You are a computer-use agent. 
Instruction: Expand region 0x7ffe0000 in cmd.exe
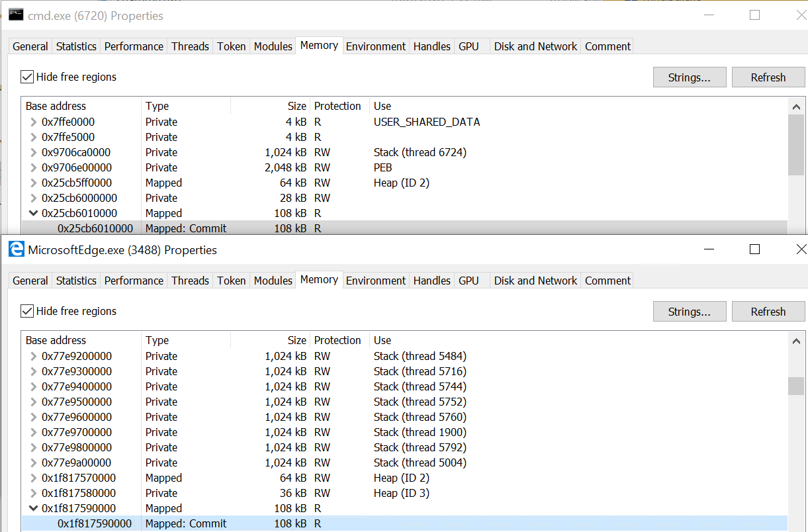tap(34, 122)
